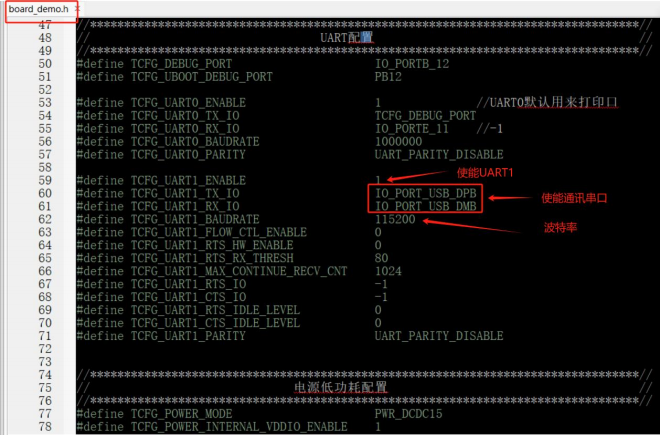Select the 1000000 baudrate value
The width and height of the screenshot is (660, 435).
[x=398, y=142]
